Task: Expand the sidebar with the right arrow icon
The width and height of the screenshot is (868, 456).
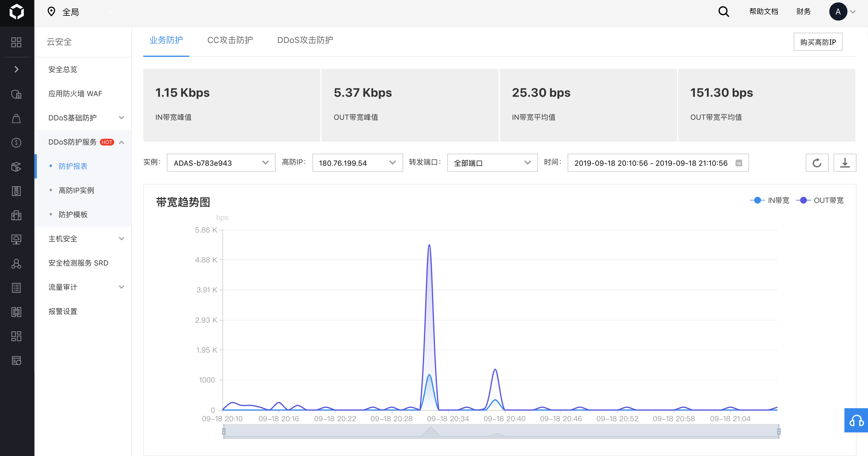Action: [16, 70]
